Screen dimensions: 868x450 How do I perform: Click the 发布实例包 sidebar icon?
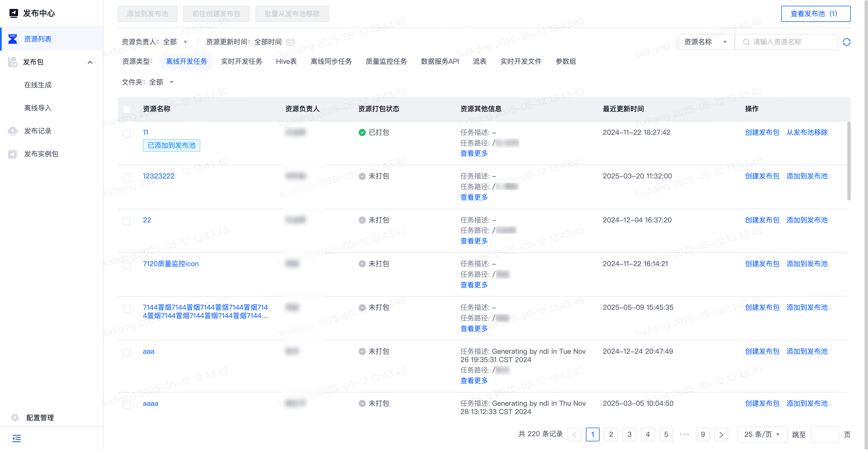(13, 154)
